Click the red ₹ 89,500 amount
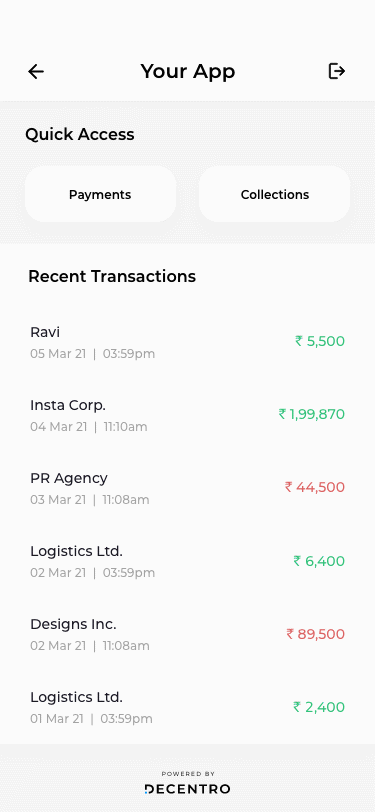375x812 pixels. (315, 634)
